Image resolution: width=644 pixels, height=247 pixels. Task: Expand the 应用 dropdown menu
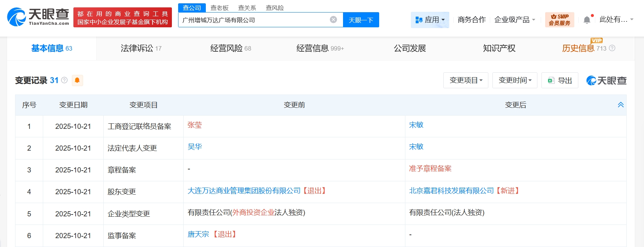[430, 20]
